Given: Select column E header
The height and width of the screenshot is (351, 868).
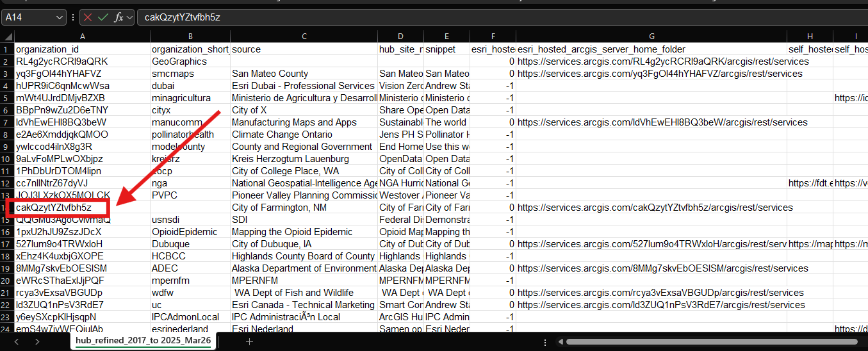Looking at the screenshot, I should pyautogui.click(x=446, y=37).
